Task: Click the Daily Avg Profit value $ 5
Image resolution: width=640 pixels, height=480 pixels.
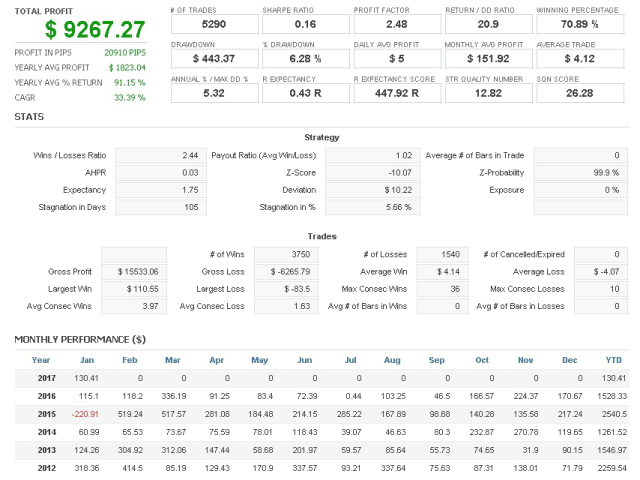Action: (x=397, y=59)
